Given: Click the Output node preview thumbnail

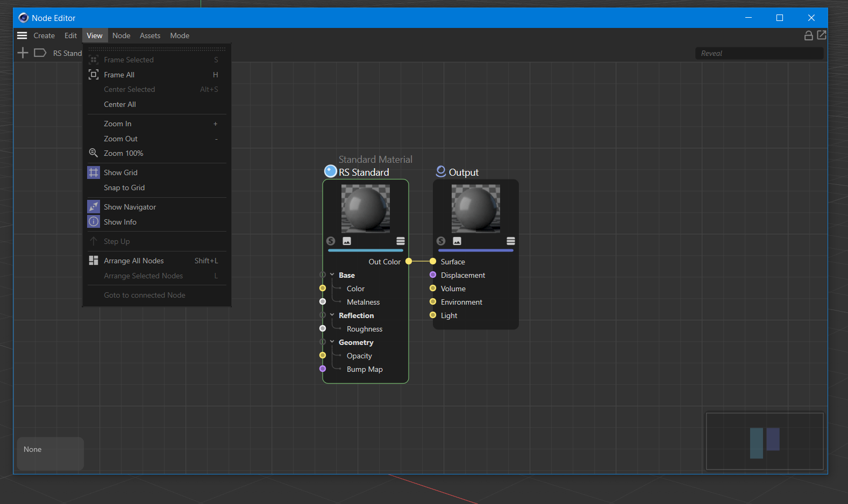Looking at the screenshot, I should 476,208.
